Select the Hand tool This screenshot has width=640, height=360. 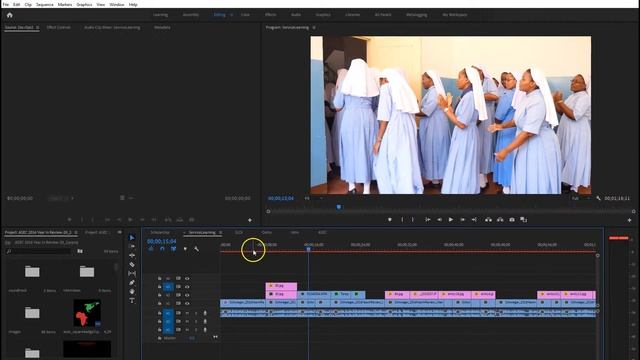point(132,291)
